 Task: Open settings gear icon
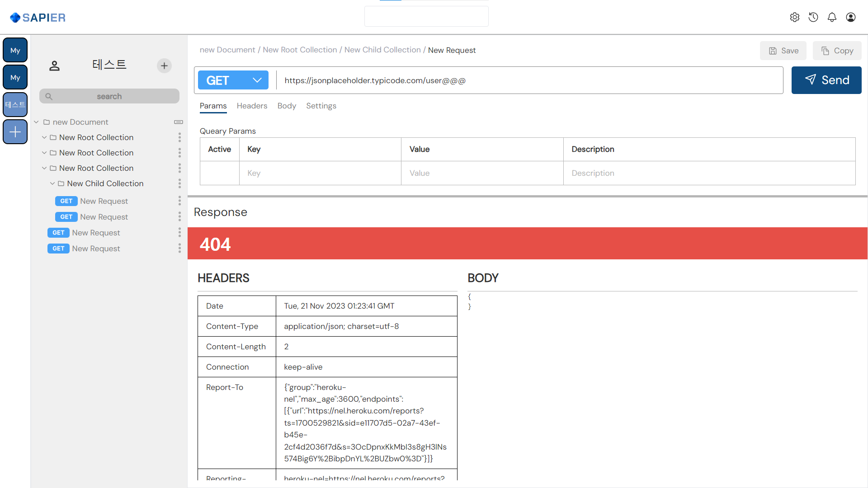(795, 17)
